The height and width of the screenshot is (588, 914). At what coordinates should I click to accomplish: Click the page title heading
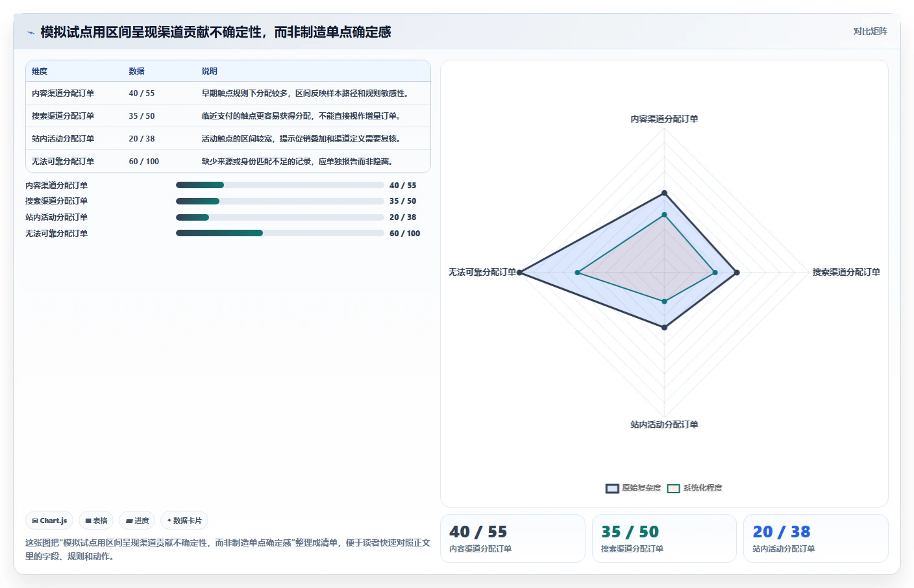[216, 32]
